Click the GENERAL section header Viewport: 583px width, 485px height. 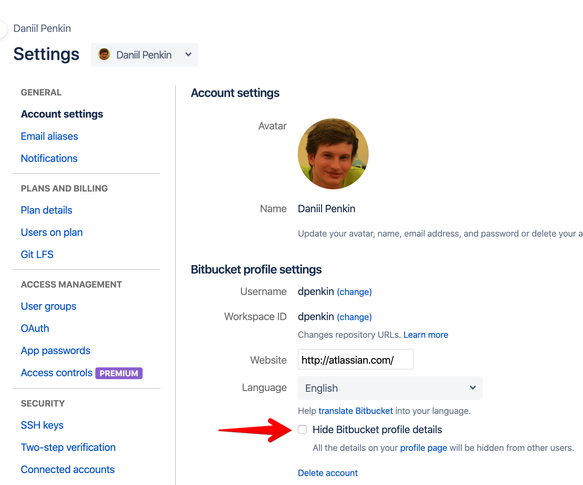[x=41, y=92]
